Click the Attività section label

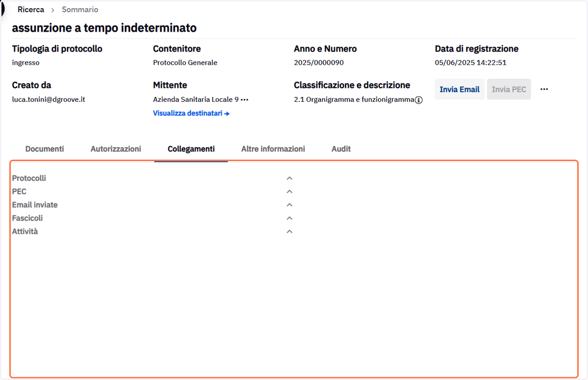(25, 232)
